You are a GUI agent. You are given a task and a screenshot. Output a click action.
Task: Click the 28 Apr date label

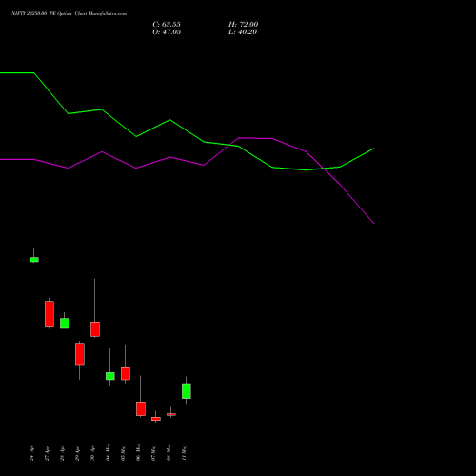click(62, 453)
